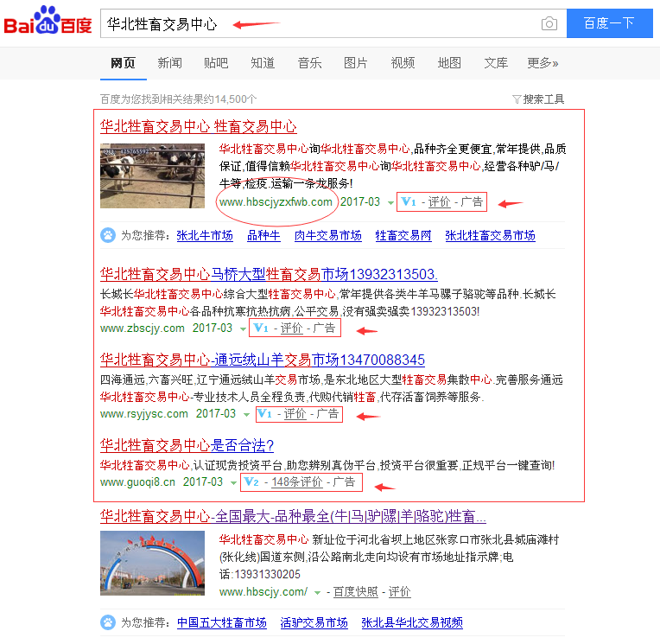Switch to the 图片 tab
This screenshot has width=660, height=644.
tap(356, 63)
